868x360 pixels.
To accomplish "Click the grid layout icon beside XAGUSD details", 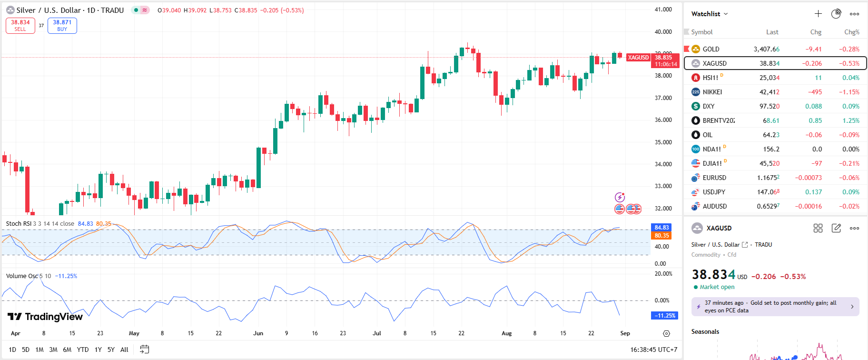I will pos(818,228).
